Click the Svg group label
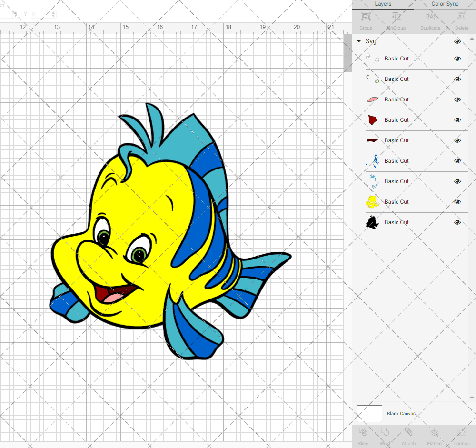476x448 pixels. point(371,41)
